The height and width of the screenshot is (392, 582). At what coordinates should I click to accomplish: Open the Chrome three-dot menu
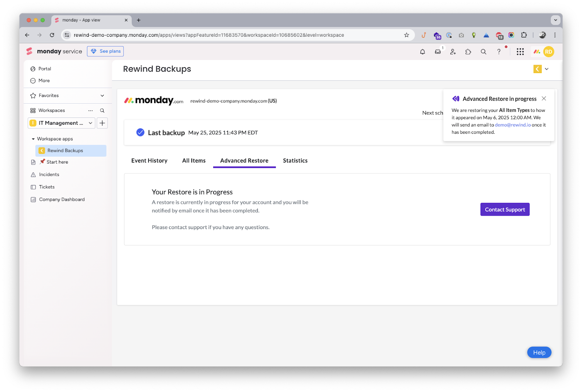(555, 35)
